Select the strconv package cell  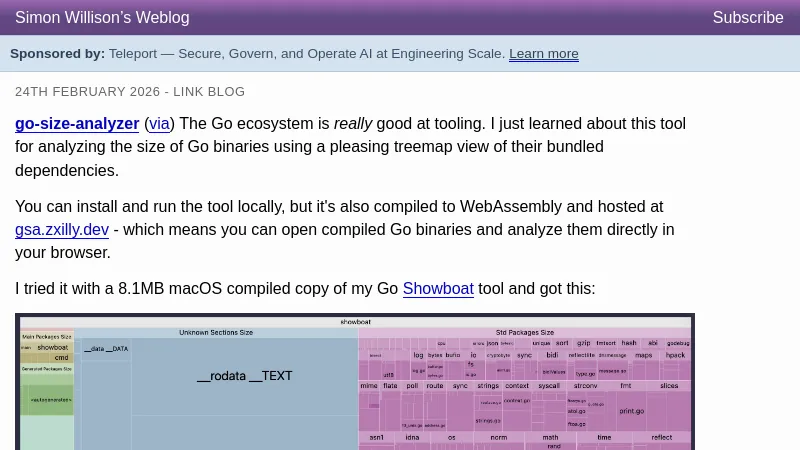pos(585,385)
